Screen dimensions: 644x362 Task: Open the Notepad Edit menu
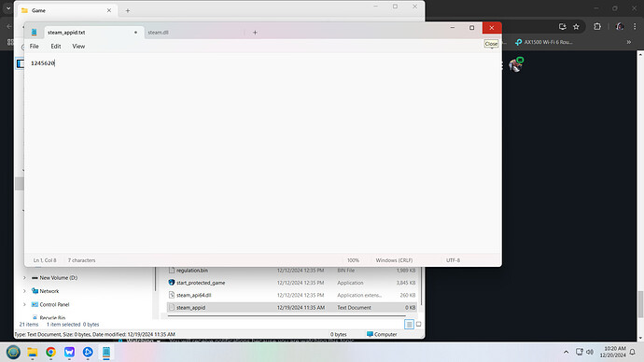[56, 47]
